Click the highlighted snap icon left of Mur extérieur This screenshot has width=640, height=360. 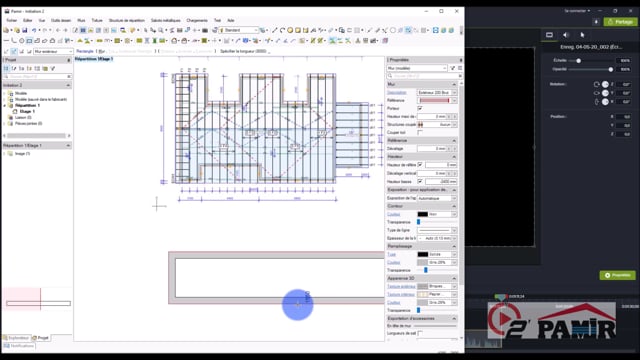pos(14,51)
